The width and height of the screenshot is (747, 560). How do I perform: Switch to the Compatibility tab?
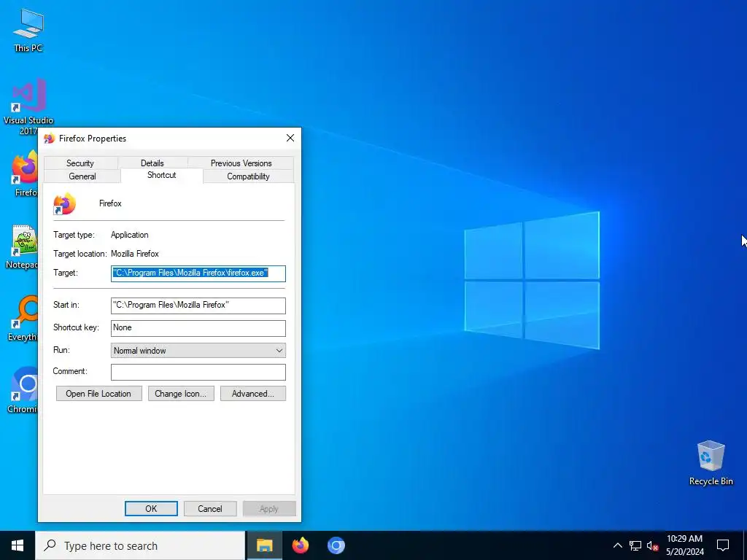click(x=248, y=176)
